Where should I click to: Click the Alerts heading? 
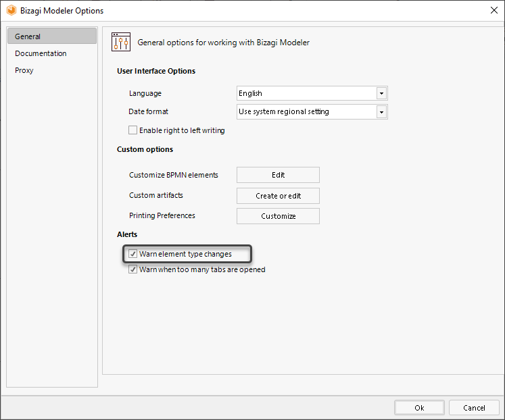[x=127, y=234]
